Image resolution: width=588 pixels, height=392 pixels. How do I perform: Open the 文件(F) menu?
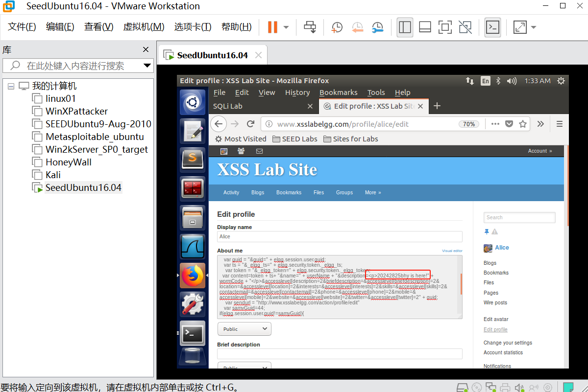[22, 27]
